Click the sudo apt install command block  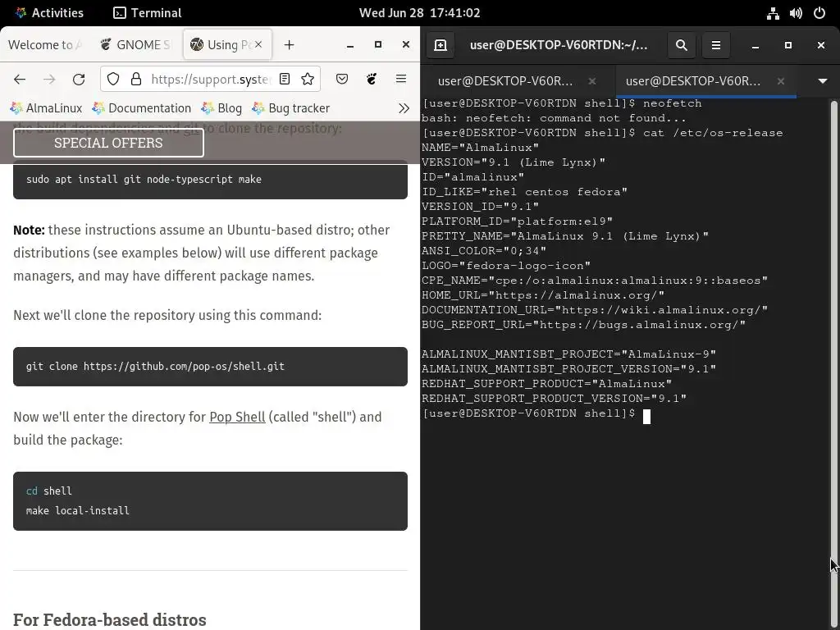210,180
